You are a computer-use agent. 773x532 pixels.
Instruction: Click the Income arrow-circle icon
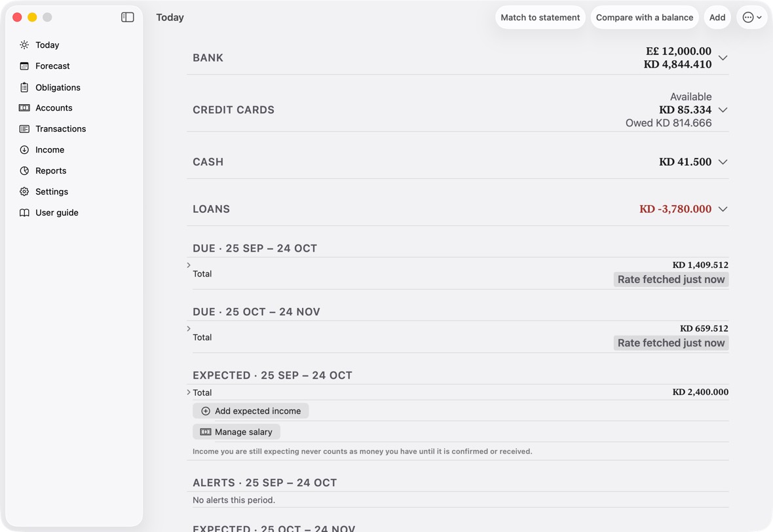click(x=24, y=150)
